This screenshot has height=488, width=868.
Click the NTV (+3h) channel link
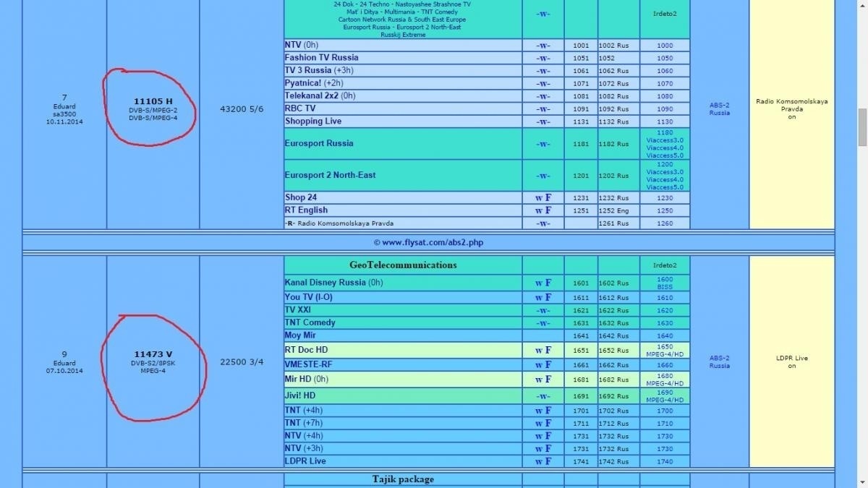pos(304,448)
